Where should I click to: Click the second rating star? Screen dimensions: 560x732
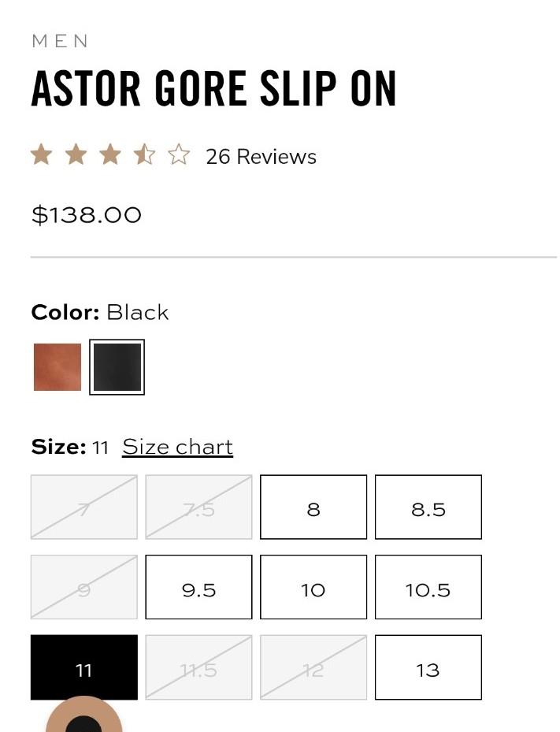click(x=76, y=155)
